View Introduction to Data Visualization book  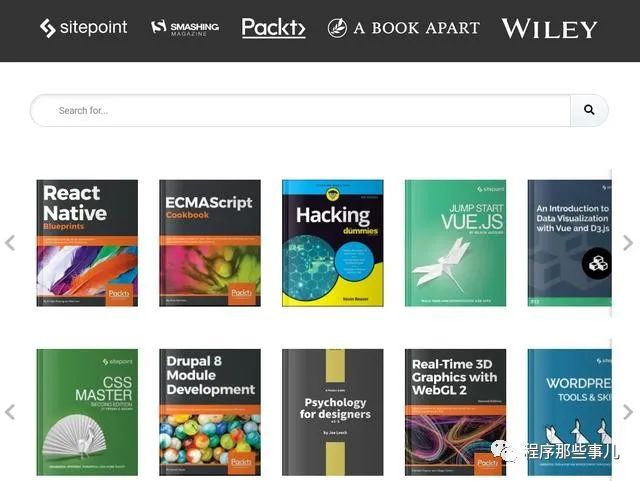point(570,243)
